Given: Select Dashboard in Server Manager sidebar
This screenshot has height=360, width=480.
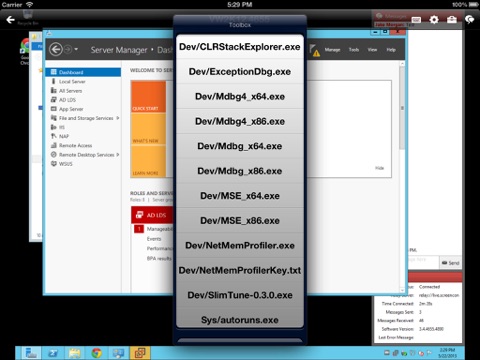Looking at the screenshot, I should (x=83, y=72).
